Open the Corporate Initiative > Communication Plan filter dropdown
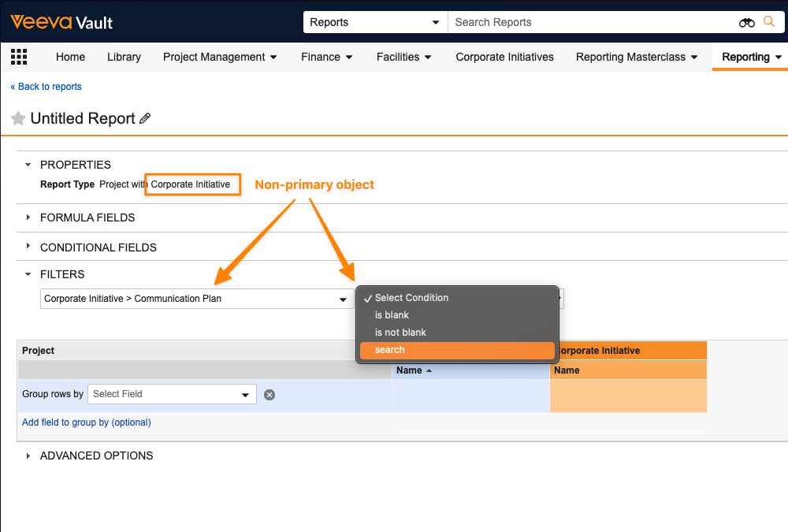Image resolution: width=788 pixels, height=532 pixels. point(197,299)
